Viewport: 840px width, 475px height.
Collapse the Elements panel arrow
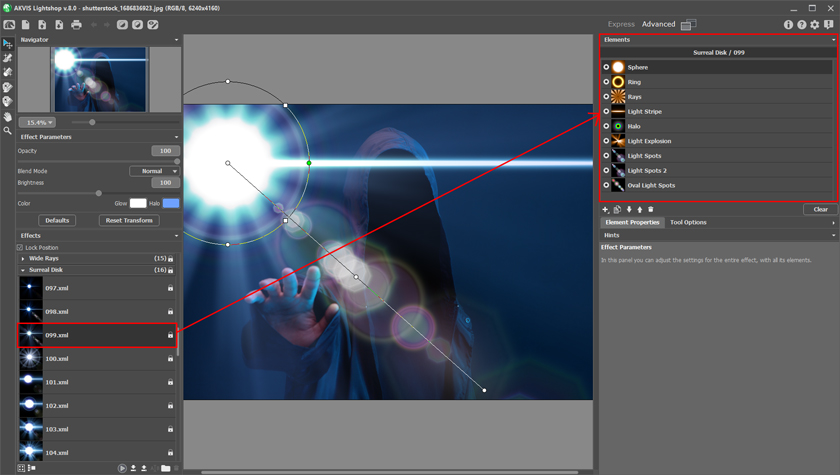click(833, 40)
